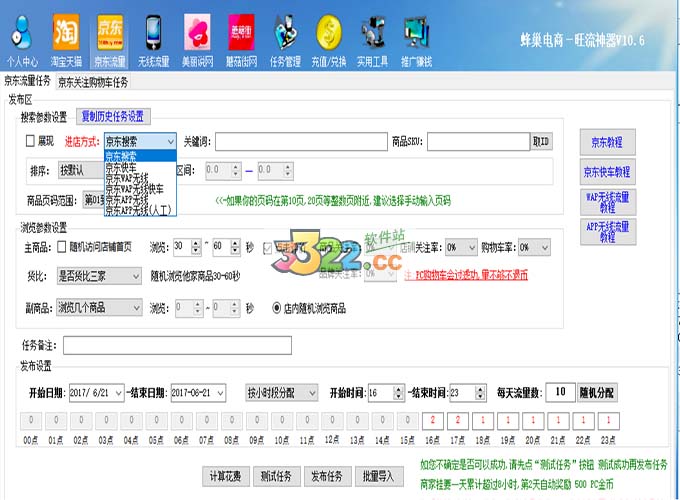This screenshot has height=500, width=680.
Task: Click the 计算花费 button
Action: click(x=226, y=477)
